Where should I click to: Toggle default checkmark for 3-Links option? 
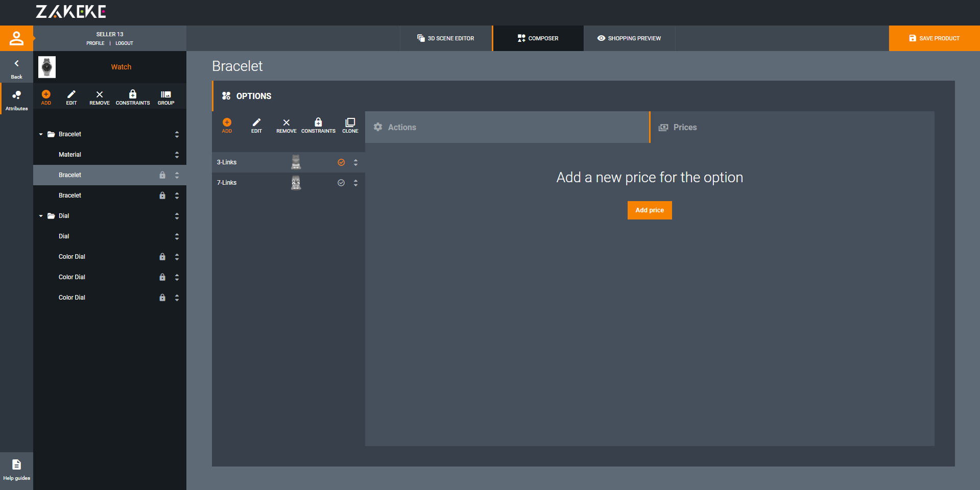(341, 162)
